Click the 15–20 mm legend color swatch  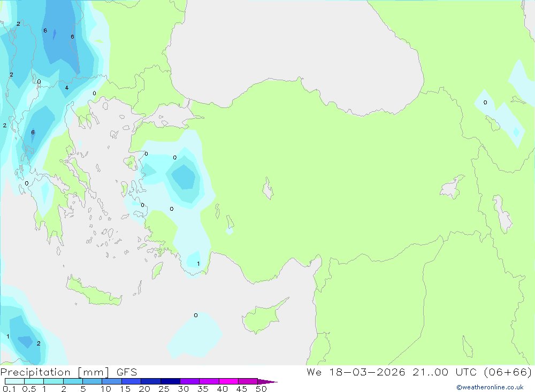(x=132, y=381)
